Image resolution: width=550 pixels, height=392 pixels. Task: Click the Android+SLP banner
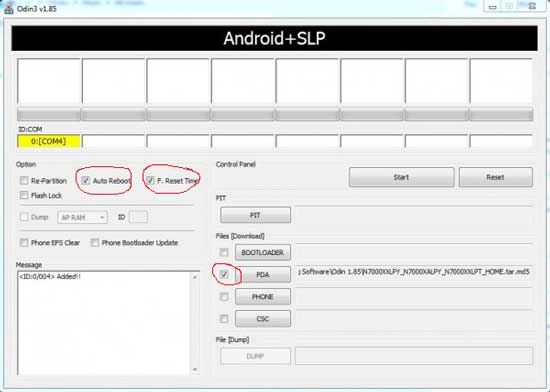pyautogui.click(x=274, y=38)
